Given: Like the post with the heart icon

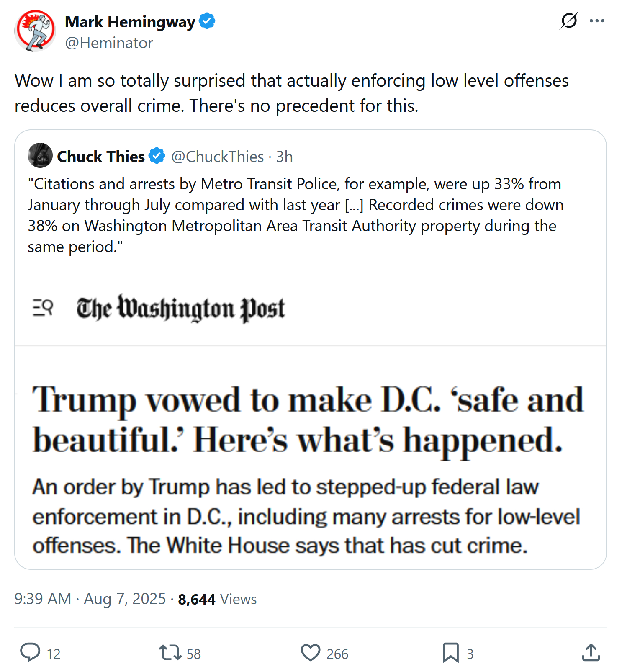Looking at the screenshot, I should [310, 653].
